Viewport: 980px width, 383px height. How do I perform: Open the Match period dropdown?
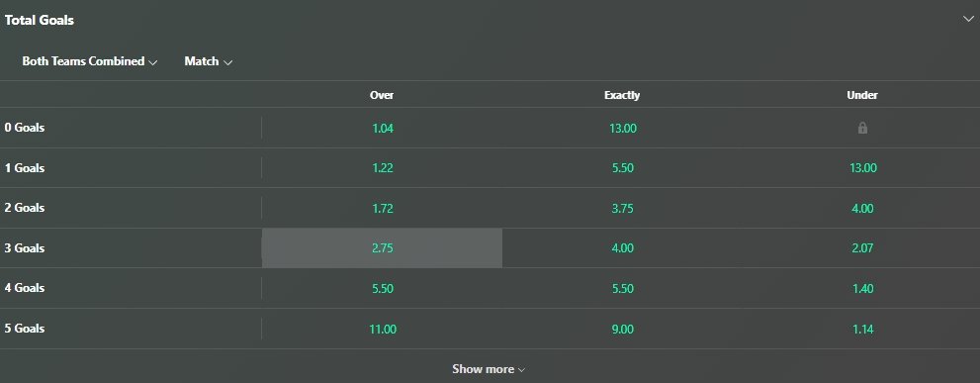208,61
